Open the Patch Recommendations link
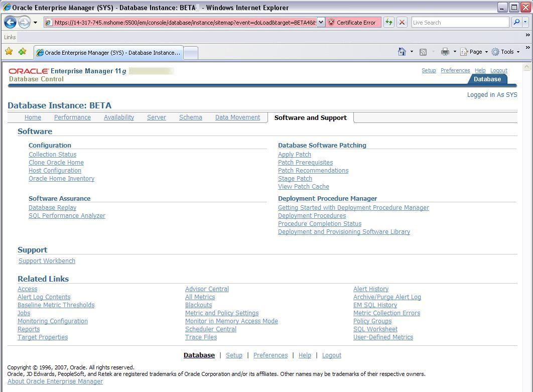Viewport: 533px width, 392px height. pyautogui.click(x=313, y=171)
